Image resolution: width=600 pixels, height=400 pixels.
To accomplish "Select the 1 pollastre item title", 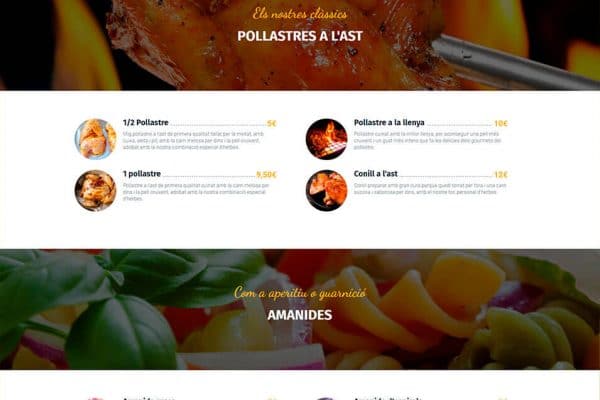I will pos(142,174).
